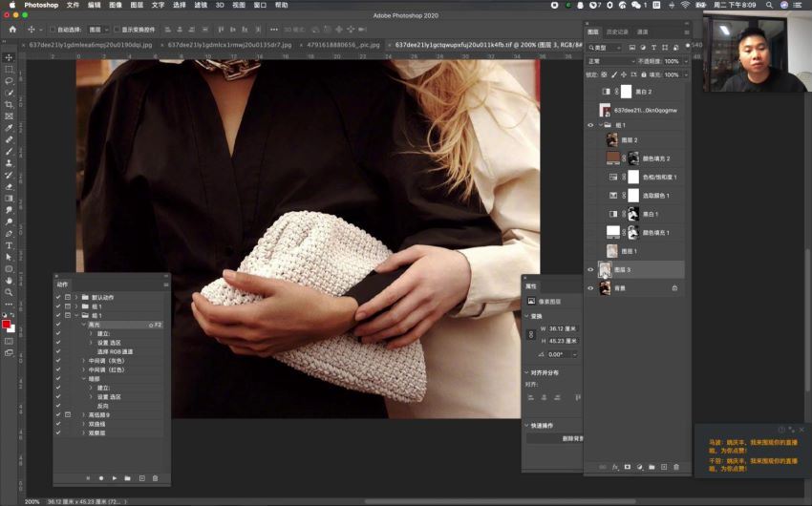
Task: Toggle check for 高光 action
Action: pos(58,325)
